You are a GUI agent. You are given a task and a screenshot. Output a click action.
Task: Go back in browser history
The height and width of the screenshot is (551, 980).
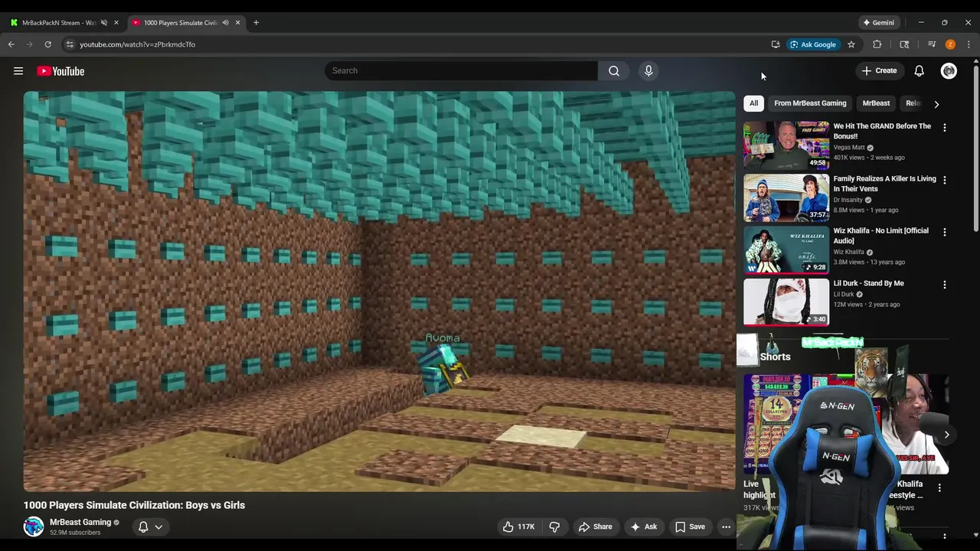point(11,44)
